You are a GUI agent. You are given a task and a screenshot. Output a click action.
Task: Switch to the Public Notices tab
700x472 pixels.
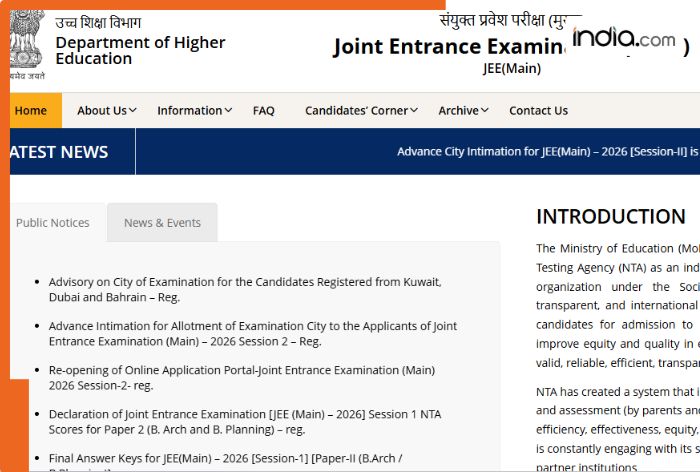(x=53, y=223)
